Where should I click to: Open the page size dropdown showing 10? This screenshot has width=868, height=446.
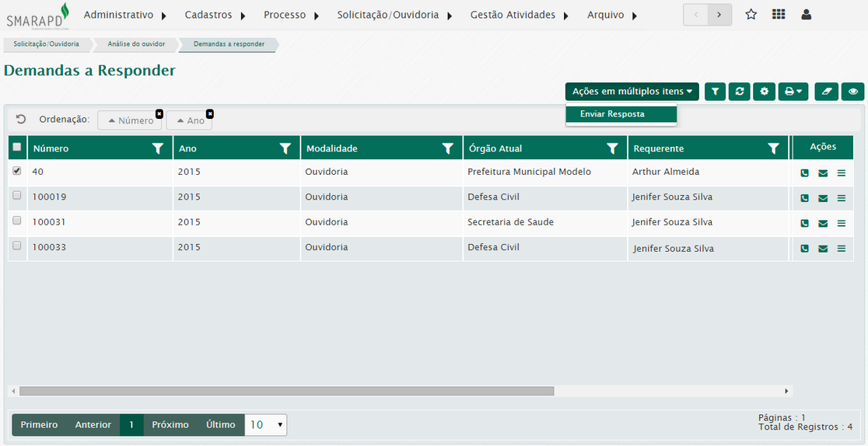pos(266,425)
